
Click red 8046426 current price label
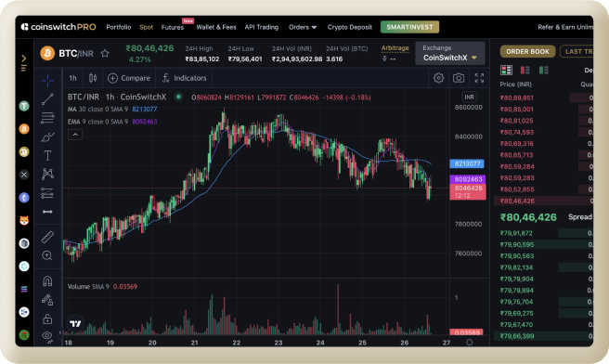(468, 192)
